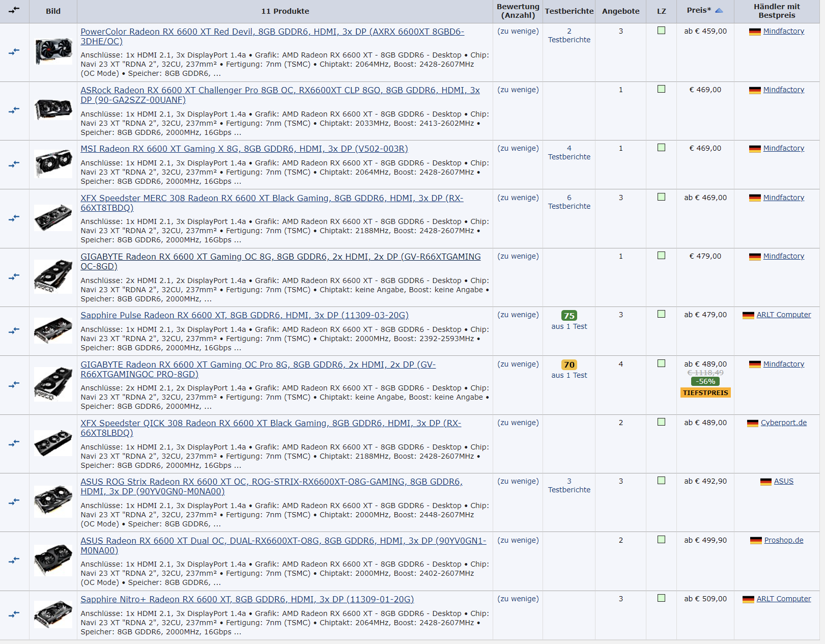
Task: Click compare icon for XFX MERC 308 row
Action: pyautogui.click(x=14, y=218)
